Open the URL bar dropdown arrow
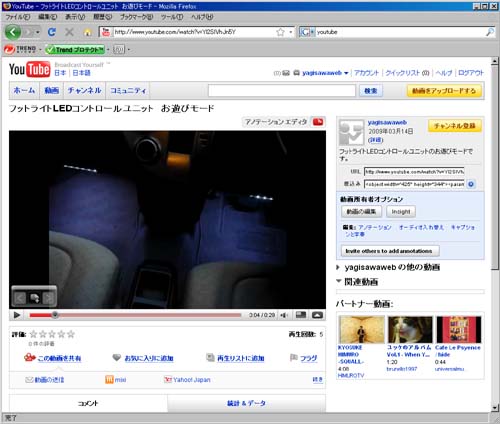500x424 pixels. [x=291, y=32]
